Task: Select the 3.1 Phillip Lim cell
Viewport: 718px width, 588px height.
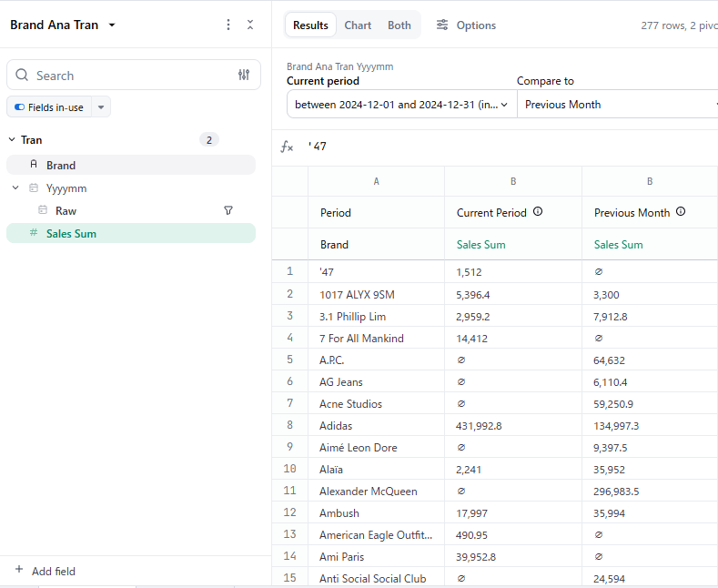Action: tap(376, 317)
